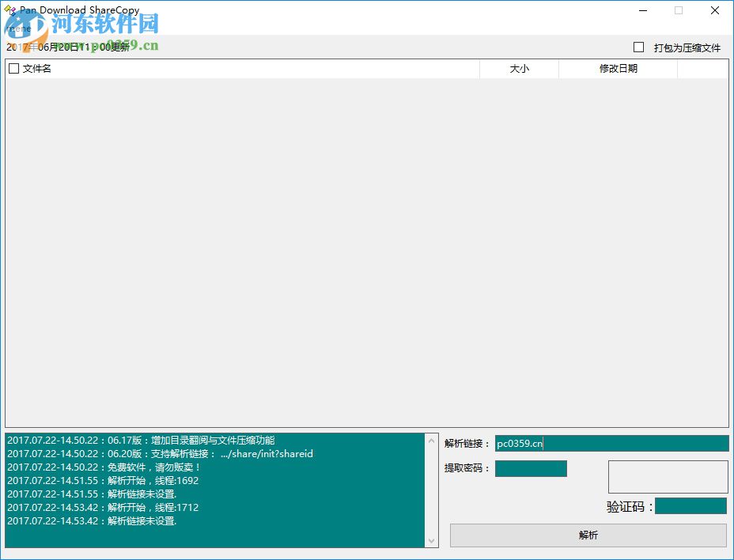The image size is (734, 560).
Task: Click the down arrow on the log scrollbar
Action: pos(431,541)
